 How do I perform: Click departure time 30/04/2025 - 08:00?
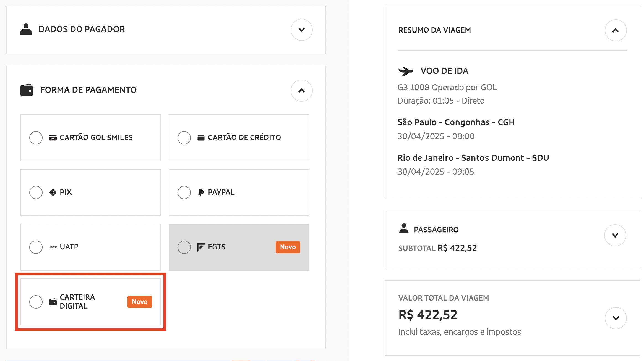[436, 136]
